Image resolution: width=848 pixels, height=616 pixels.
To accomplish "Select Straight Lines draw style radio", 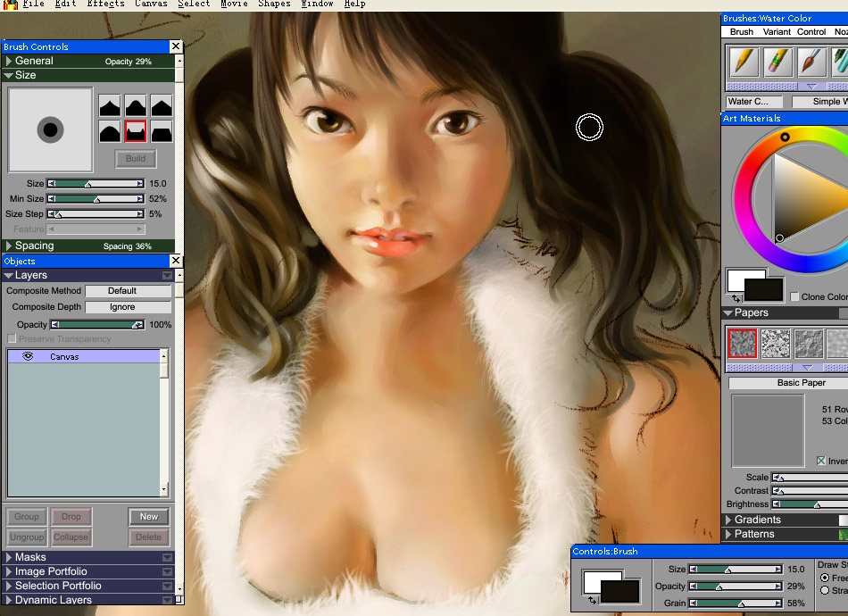I will [x=825, y=590].
